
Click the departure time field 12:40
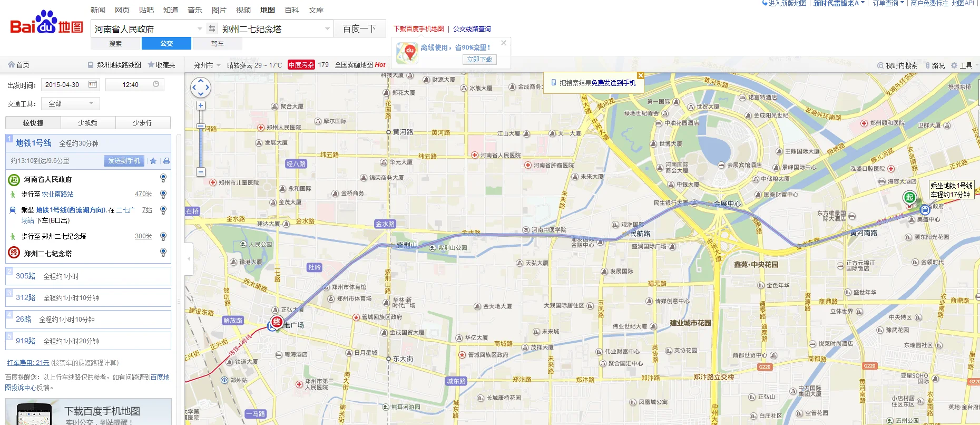click(135, 84)
